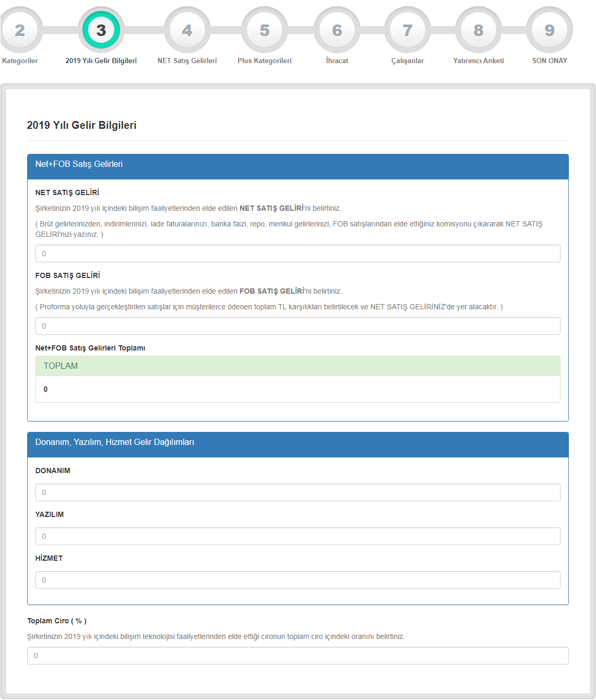Jump to step 5 circle icon

[265, 30]
